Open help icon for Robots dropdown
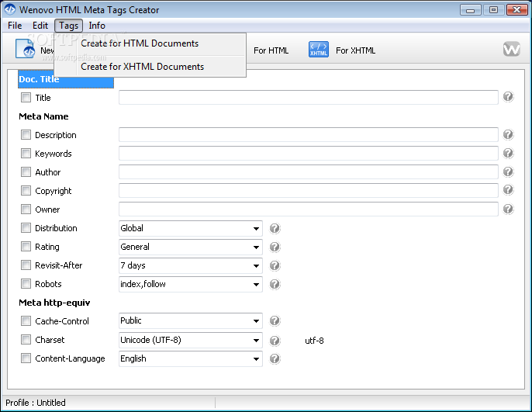This screenshot has width=532, height=412. 275,284
